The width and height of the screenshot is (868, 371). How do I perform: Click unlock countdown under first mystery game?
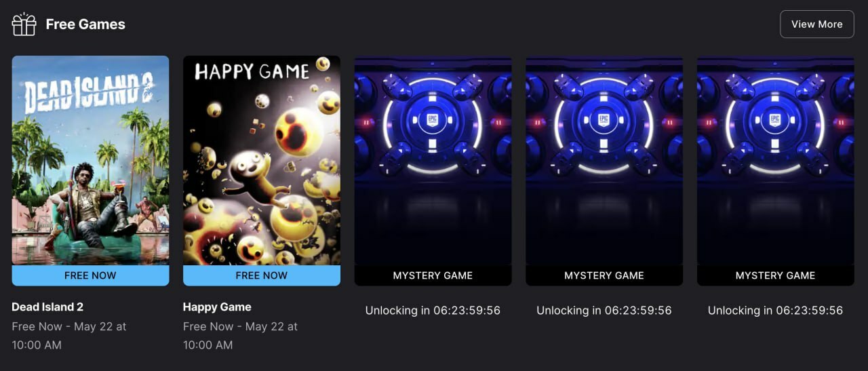433,311
